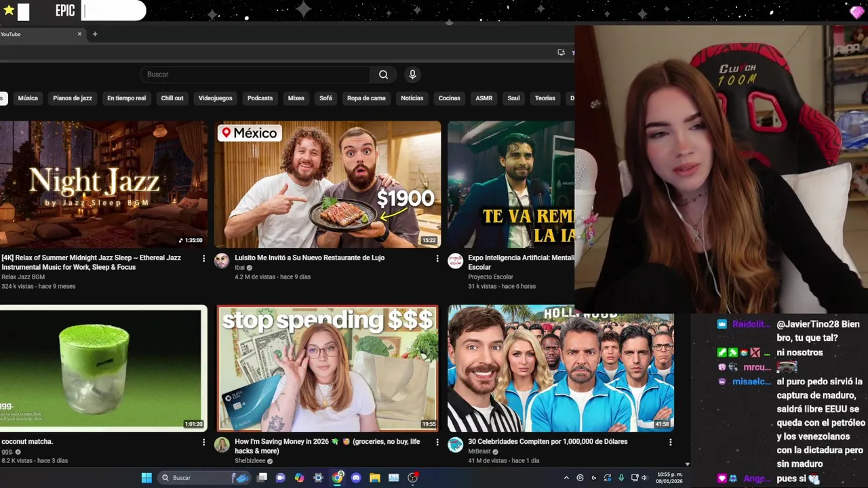Screen dimensions: 868x488
Task: Open stop spending $$$ video thumbnail
Action: (328, 368)
